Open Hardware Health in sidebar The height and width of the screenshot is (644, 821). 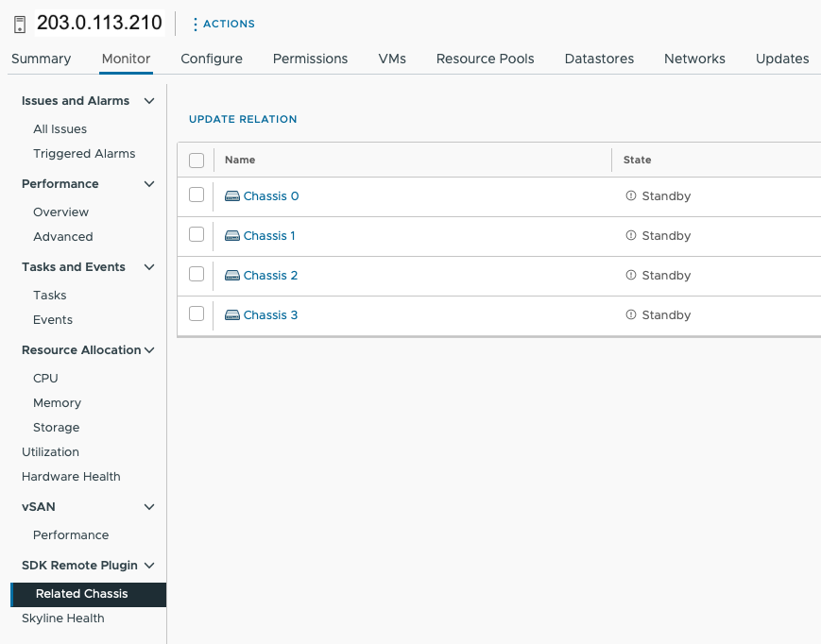(x=71, y=477)
